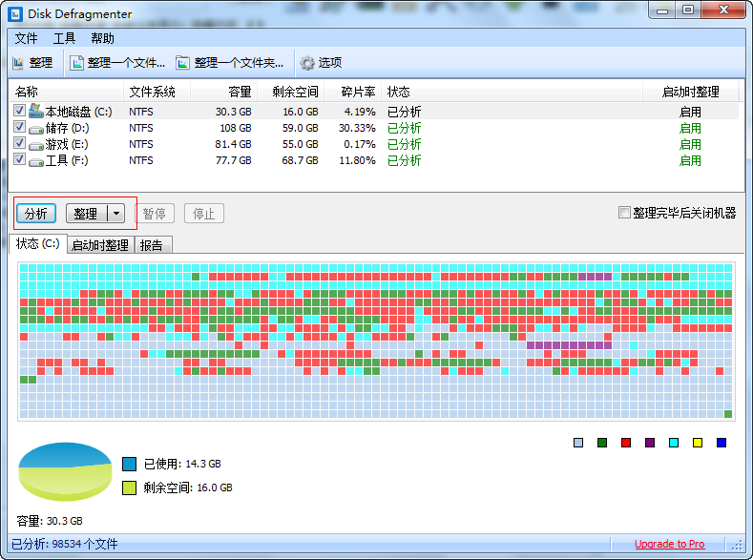Open 选项 gear icon in toolbar
The width and height of the screenshot is (753, 560).
(307, 63)
